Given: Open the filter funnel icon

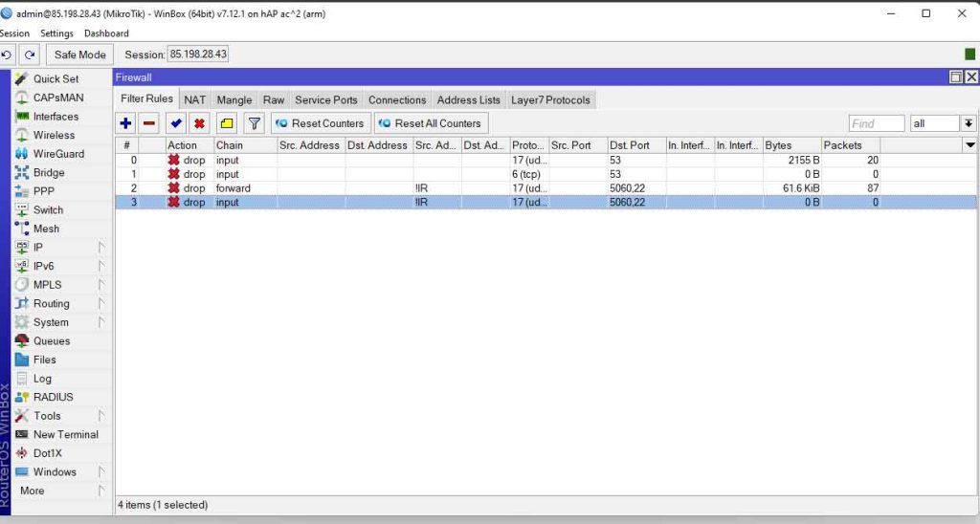Looking at the screenshot, I should (255, 123).
